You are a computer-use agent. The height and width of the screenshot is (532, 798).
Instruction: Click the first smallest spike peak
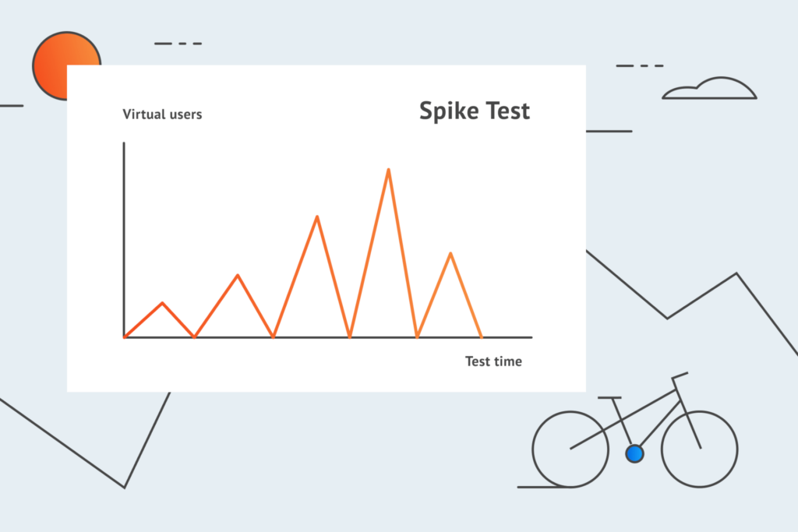[162, 303]
